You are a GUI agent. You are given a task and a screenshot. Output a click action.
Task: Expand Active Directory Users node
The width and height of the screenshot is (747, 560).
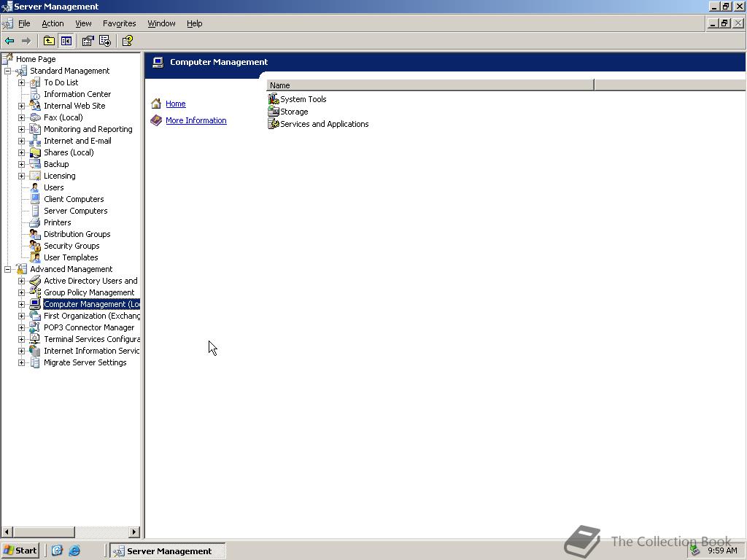point(21,281)
